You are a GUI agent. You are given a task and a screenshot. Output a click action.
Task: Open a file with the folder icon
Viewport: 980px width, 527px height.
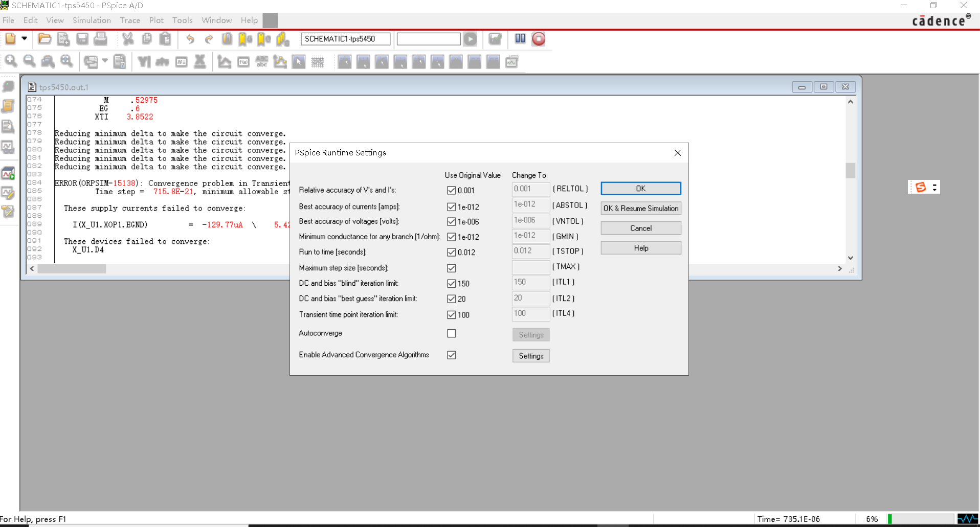pos(44,39)
